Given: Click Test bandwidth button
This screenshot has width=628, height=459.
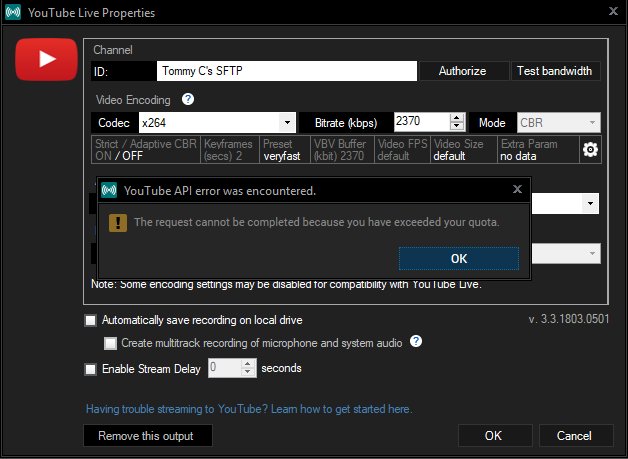Looking at the screenshot, I should click(x=555, y=71).
